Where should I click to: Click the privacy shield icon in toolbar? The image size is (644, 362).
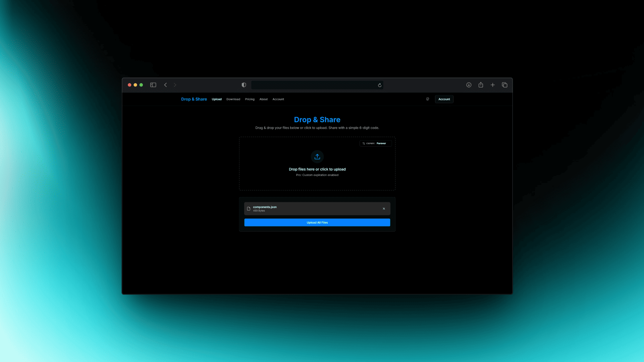(x=244, y=85)
